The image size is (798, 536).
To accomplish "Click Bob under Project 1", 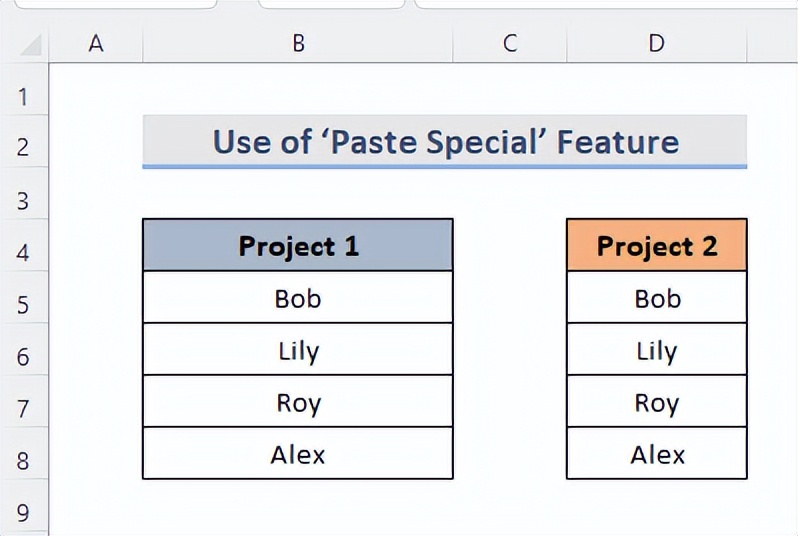I will click(298, 298).
